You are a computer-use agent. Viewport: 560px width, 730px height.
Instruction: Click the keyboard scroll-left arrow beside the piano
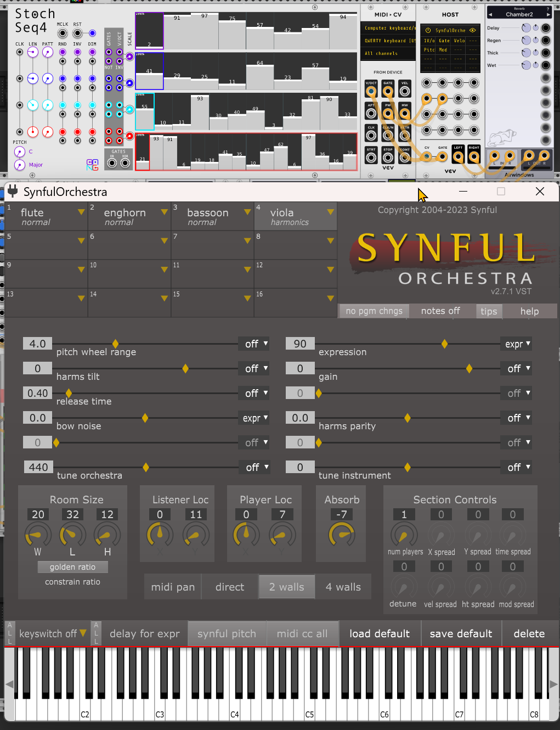(x=9, y=684)
